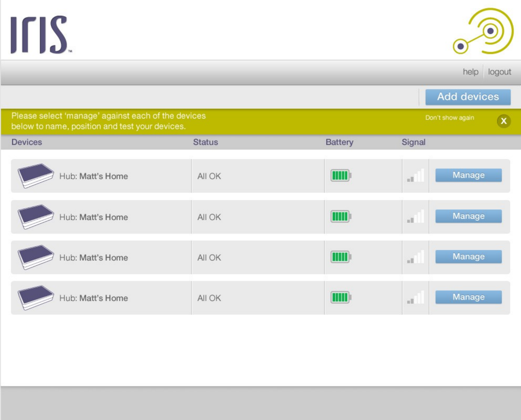
Task: Click the battery icon in the second row
Action: (x=341, y=216)
